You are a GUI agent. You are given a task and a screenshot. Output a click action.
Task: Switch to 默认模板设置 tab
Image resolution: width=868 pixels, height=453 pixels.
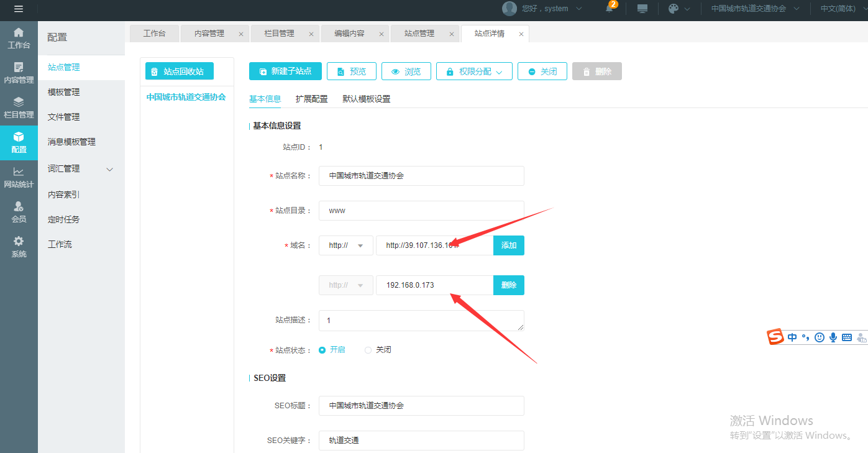(x=366, y=99)
